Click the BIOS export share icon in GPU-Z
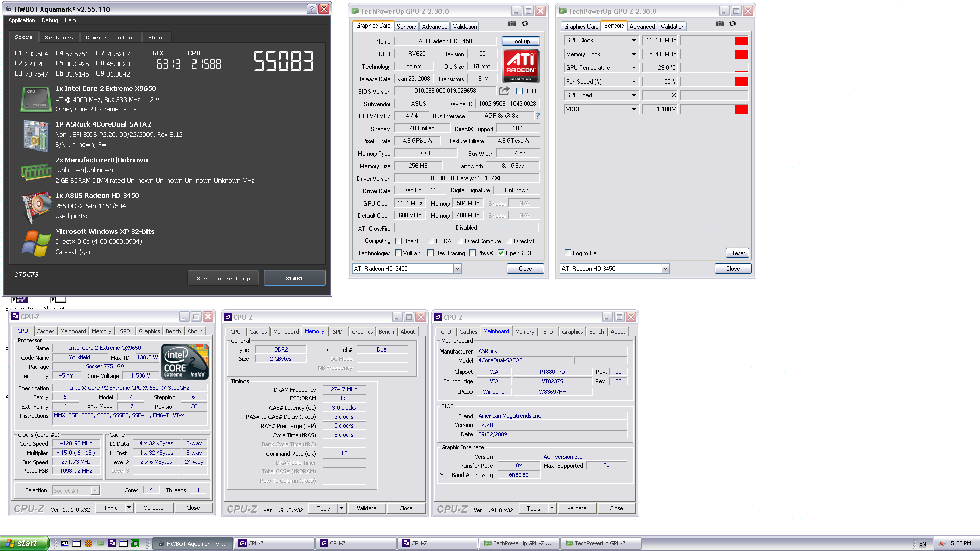The image size is (980, 551). (504, 91)
